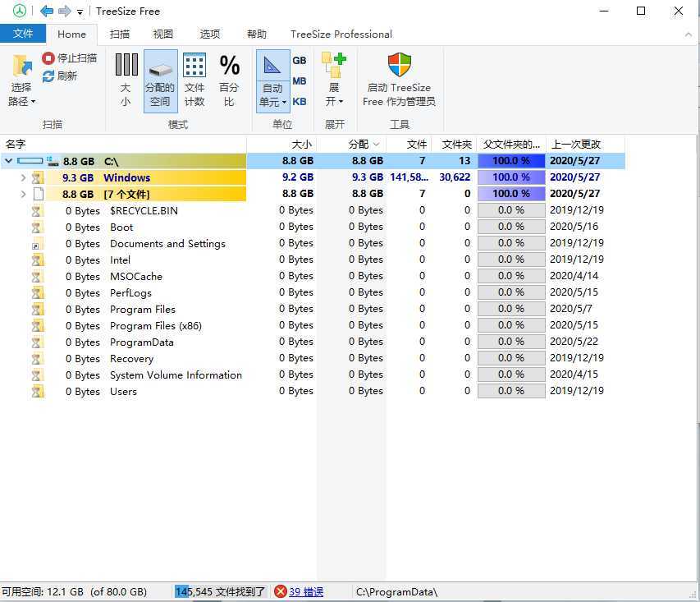The height and width of the screenshot is (602, 700).
Task: Select the Boot folder icon
Action: tap(37, 227)
